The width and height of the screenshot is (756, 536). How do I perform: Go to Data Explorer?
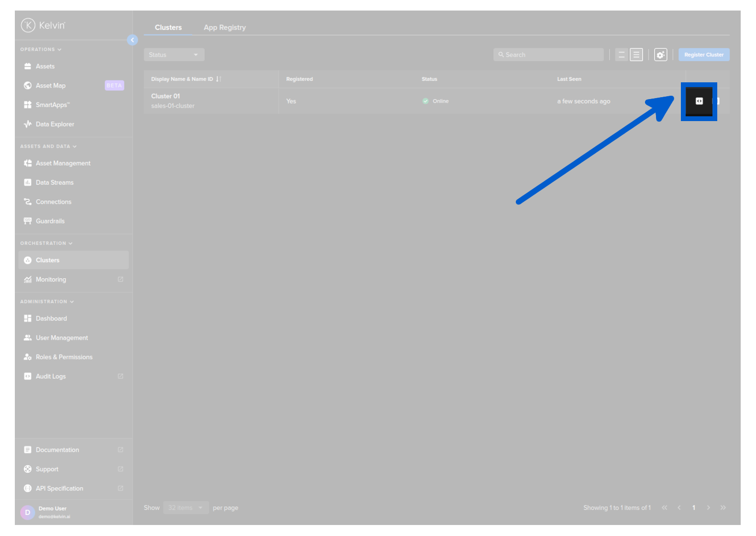tap(55, 124)
